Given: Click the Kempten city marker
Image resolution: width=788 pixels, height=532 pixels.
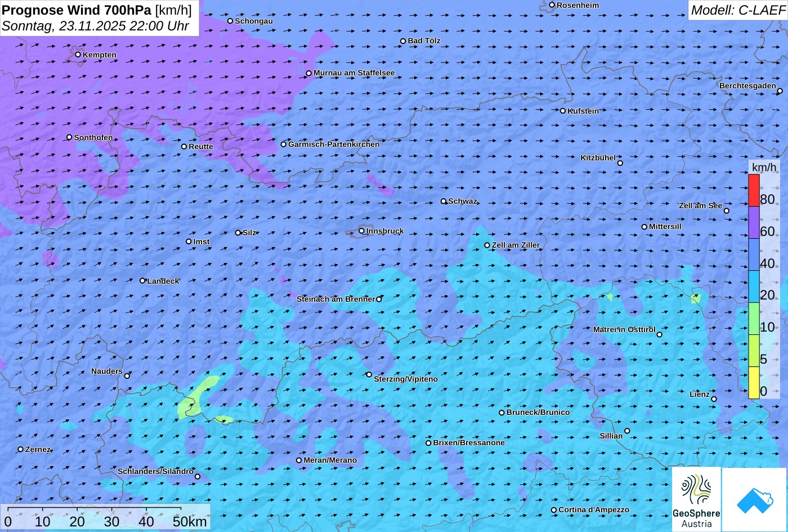Looking at the screenshot, I should point(78,55).
